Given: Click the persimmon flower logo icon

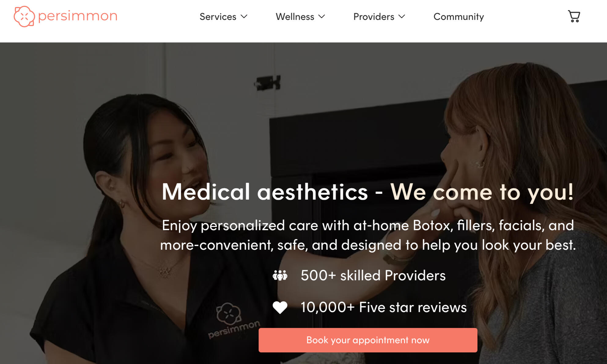Looking at the screenshot, I should click(x=24, y=17).
